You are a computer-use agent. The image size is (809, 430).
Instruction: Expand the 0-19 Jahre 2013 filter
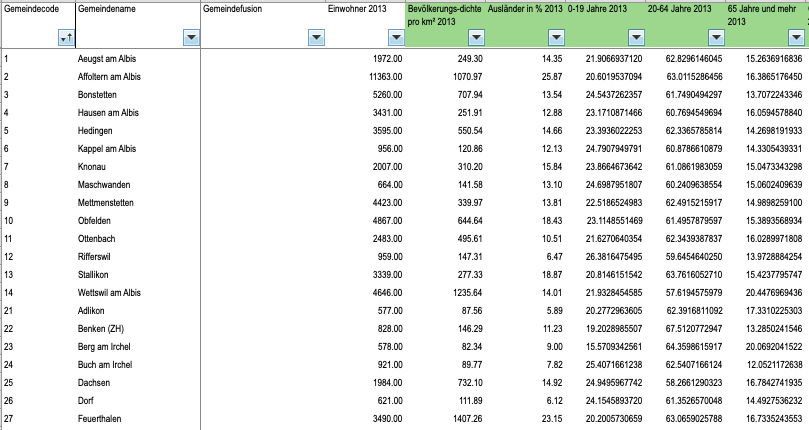[x=635, y=37]
